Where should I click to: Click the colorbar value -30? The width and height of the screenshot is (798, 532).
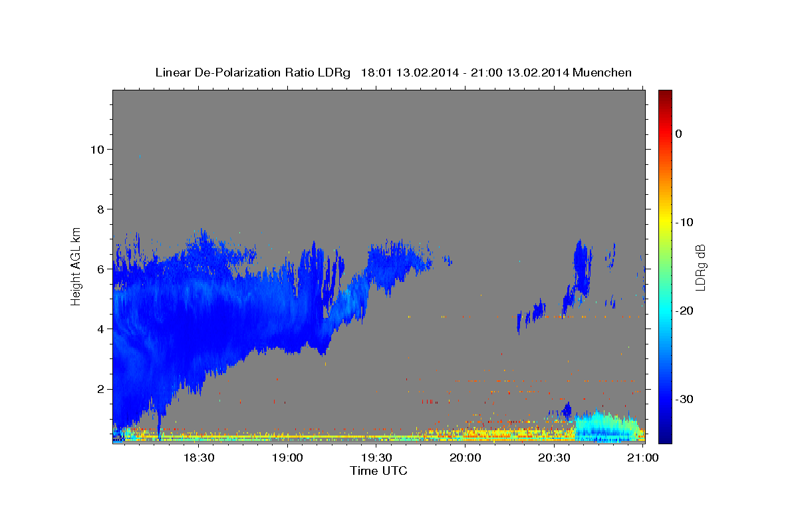coord(684,399)
